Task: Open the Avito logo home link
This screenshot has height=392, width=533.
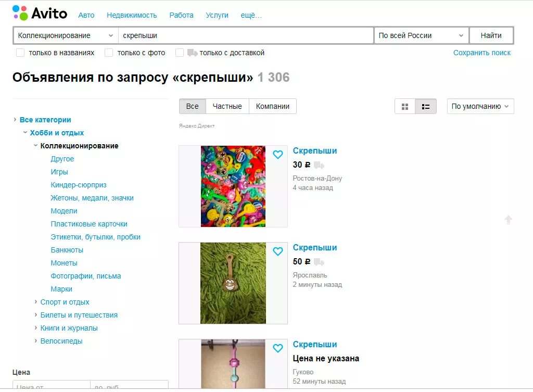Action: (40, 13)
